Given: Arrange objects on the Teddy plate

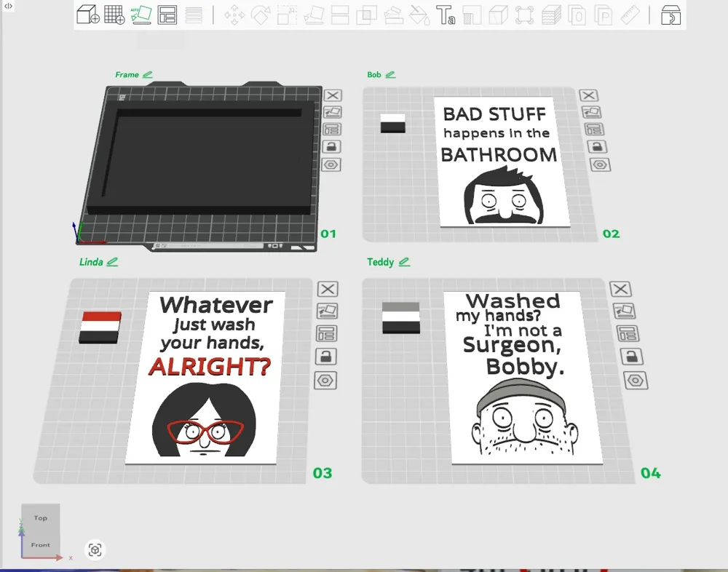Looking at the screenshot, I should [628, 333].
